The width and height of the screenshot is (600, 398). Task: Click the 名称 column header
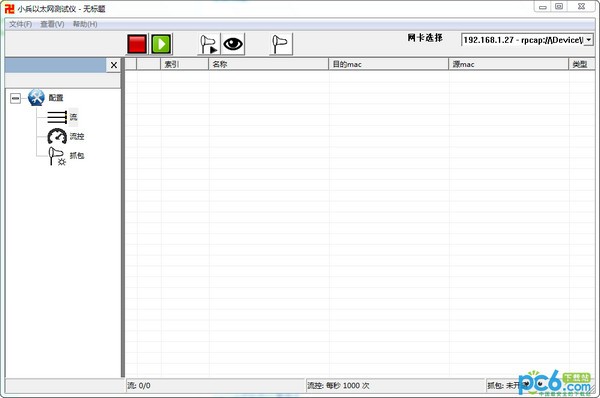pyautogui.click(x=269, y=64)
